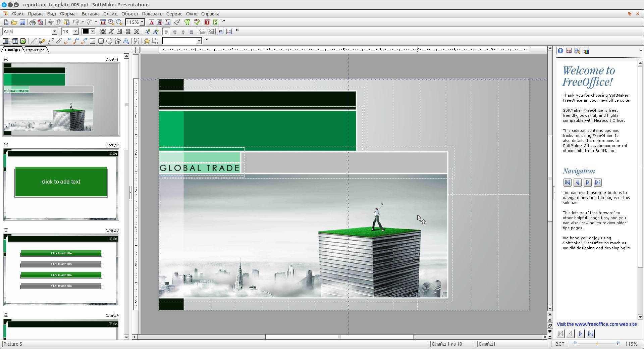Screen dimensions: 644x349
Task: Print the presentation using the printer icon
Action: (x=32, y=22)
